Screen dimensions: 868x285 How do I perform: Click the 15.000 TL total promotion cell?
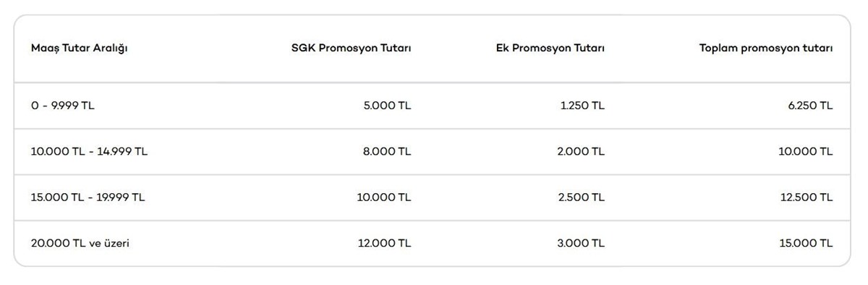tap(806, 244)
